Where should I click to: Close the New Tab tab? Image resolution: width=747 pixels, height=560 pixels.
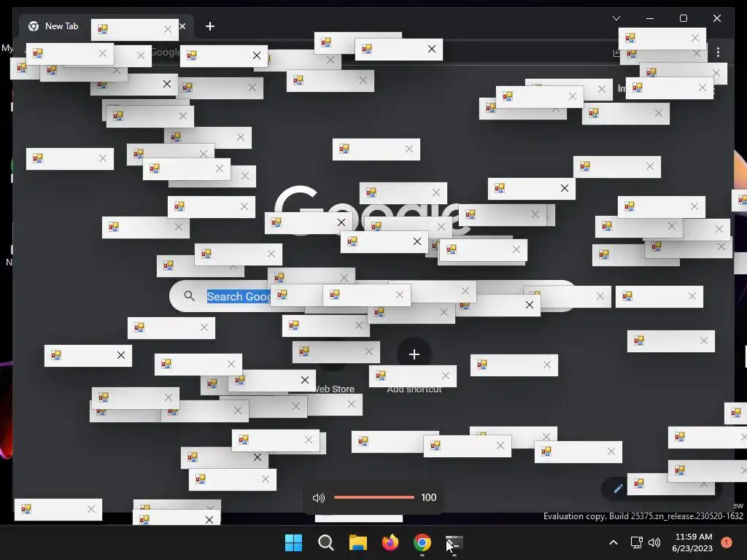click(182, 26)
